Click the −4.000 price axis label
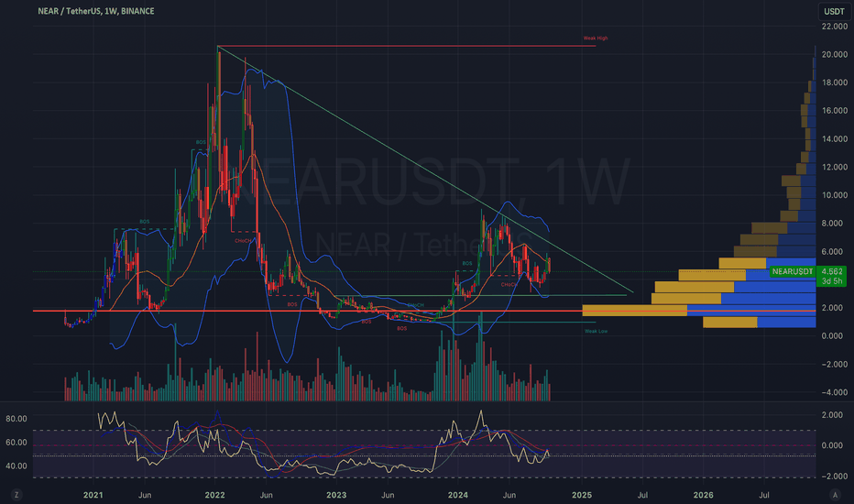Image resolution: width=854 pixels, height=504 pixels. coord(835,392)
